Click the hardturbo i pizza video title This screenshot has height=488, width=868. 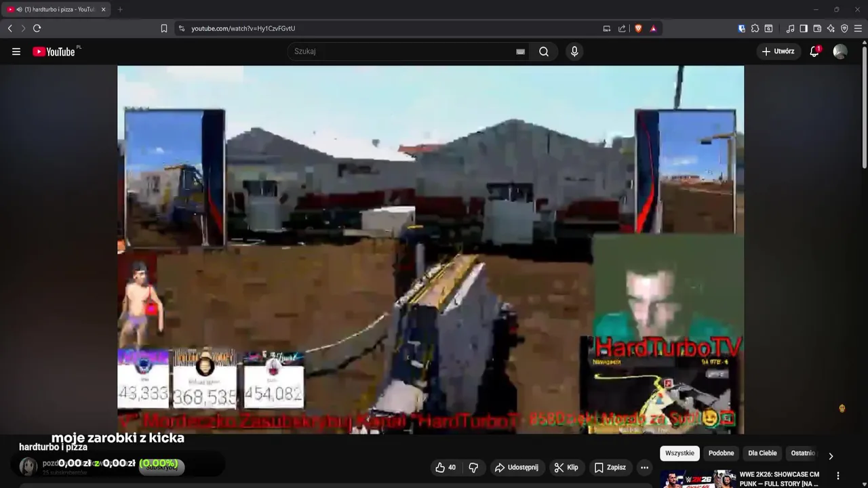click(x=53, y=447)
